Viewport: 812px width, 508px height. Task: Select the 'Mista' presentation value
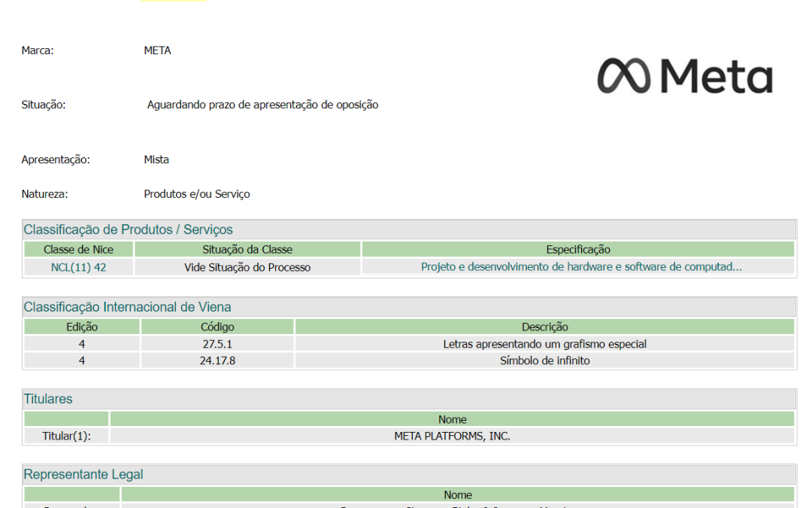pos(156,160)
